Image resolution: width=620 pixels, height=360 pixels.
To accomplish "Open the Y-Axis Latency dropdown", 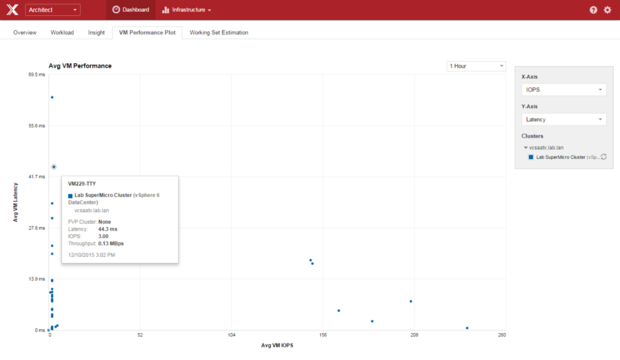I will click(563, 119).
